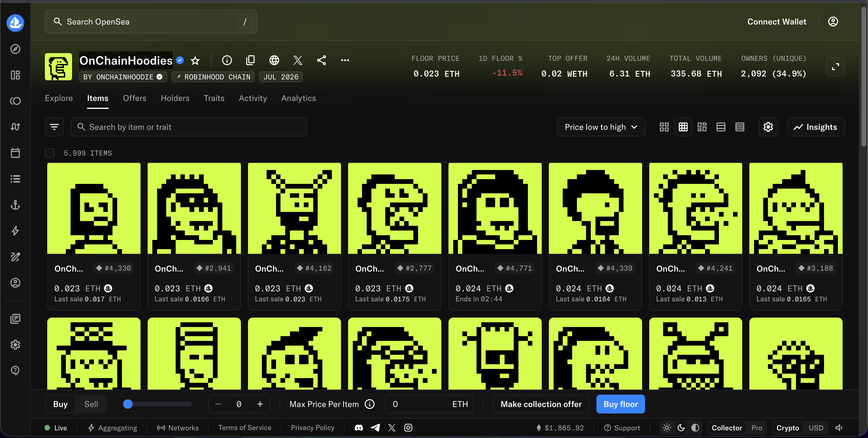Viewport: 868px width, 438px height.
Task: Switch to Collector mode
Action: pos(727,428)
